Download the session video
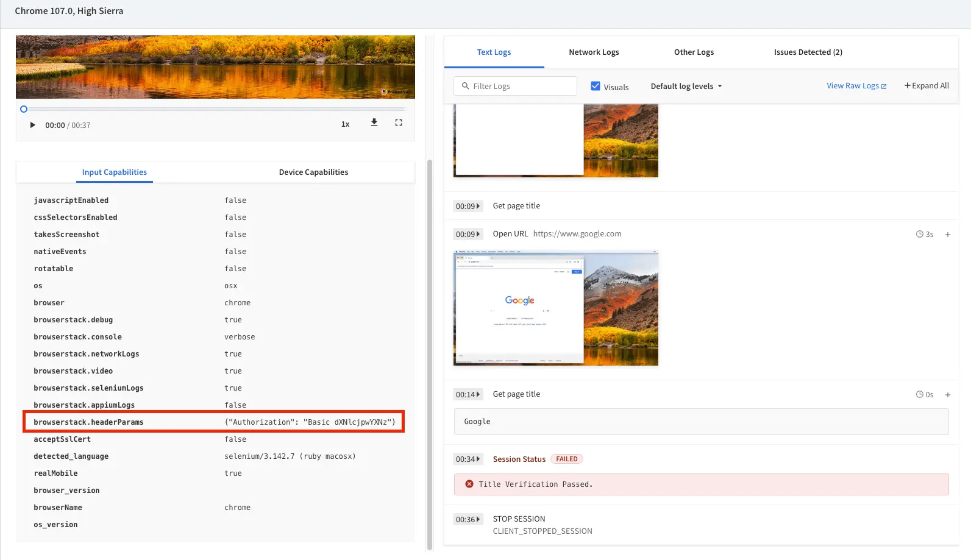The width and height of the screenshot is (971, 560). coord(374,122)
